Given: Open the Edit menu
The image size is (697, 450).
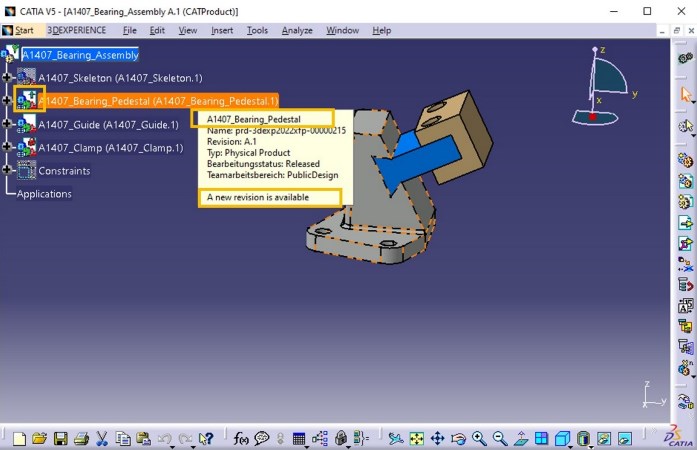Looking at the screenshot, I should (157, 30).
